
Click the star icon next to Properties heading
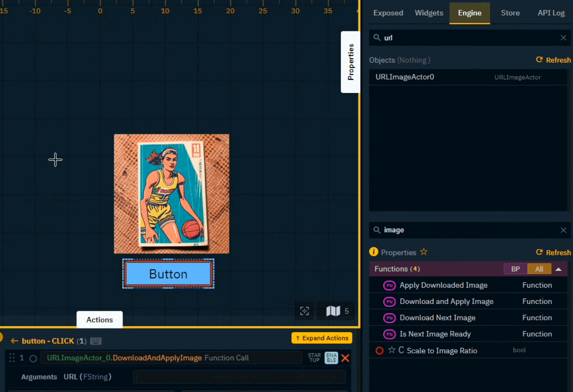coord(424,252)
